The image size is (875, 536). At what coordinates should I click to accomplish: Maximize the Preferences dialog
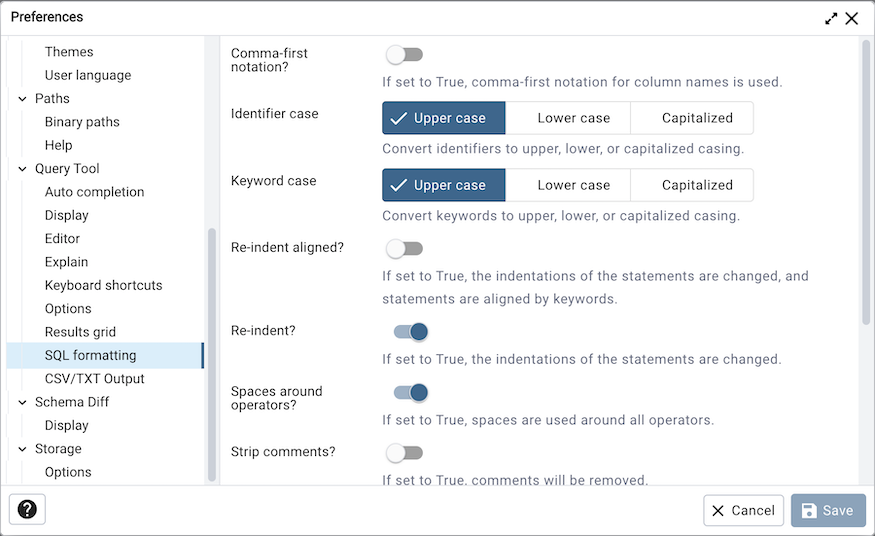(831, 18)
